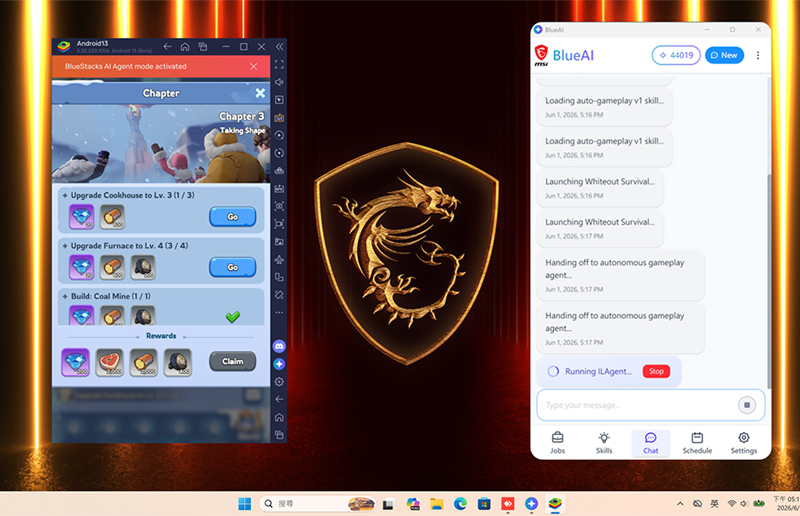Click the coal reward in the Furnace task
This screenshot has width=800, height=516.
[143, 267]
